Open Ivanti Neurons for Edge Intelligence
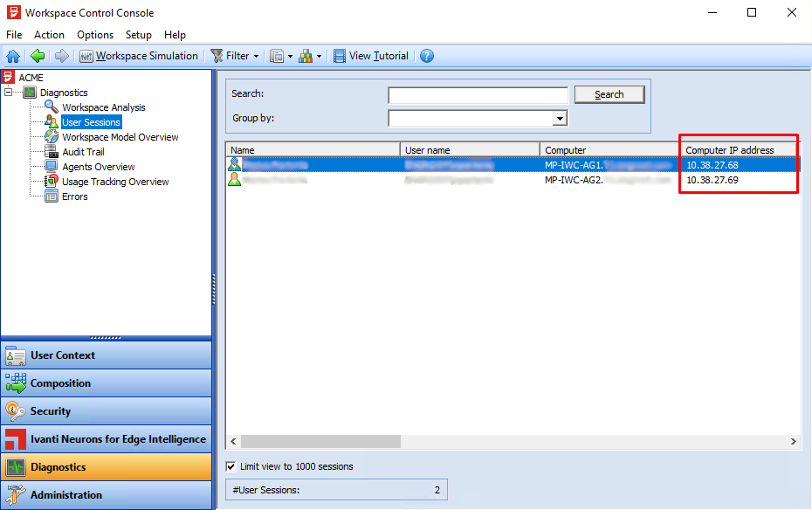This screenshot has height=510, width=812. click(x=107, y=439)
